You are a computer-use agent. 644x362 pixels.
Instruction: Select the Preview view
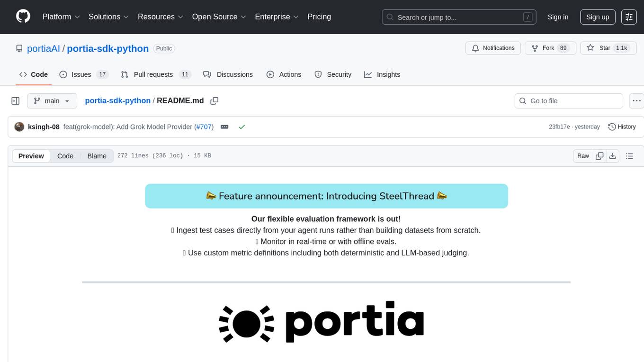[x=31, y=156]
